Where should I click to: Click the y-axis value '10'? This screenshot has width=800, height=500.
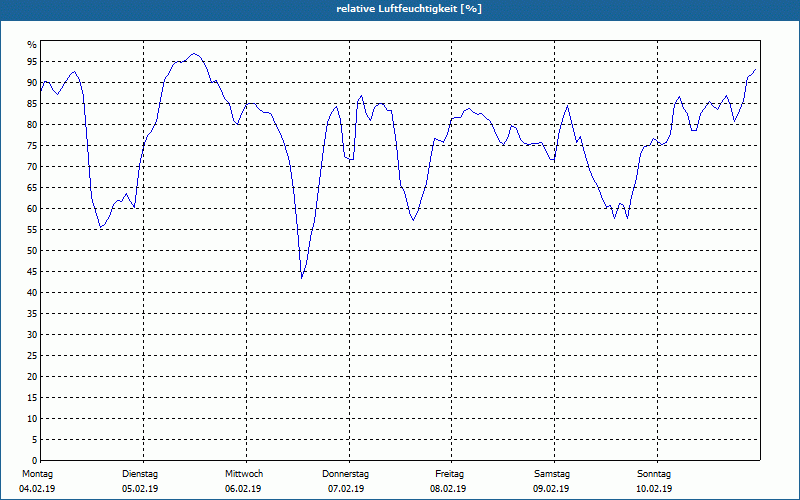coord(32,418)
